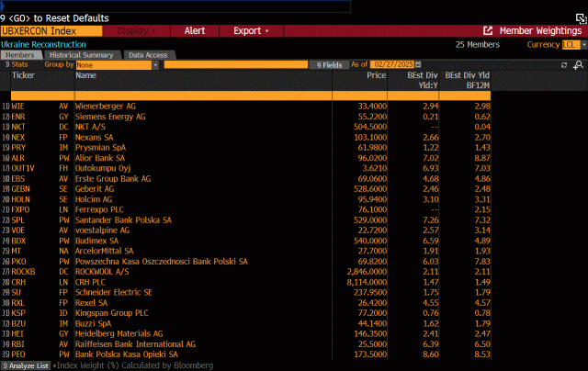Select the Ferrexpo PLC row
The image size is (588, 371).
click(x=245, y=210)
